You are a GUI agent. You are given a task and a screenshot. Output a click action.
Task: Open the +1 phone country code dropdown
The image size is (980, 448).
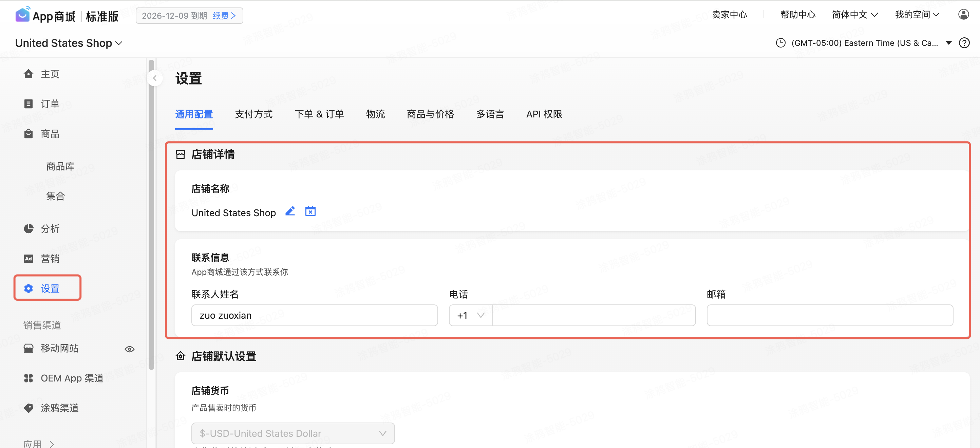coord(471,315)
